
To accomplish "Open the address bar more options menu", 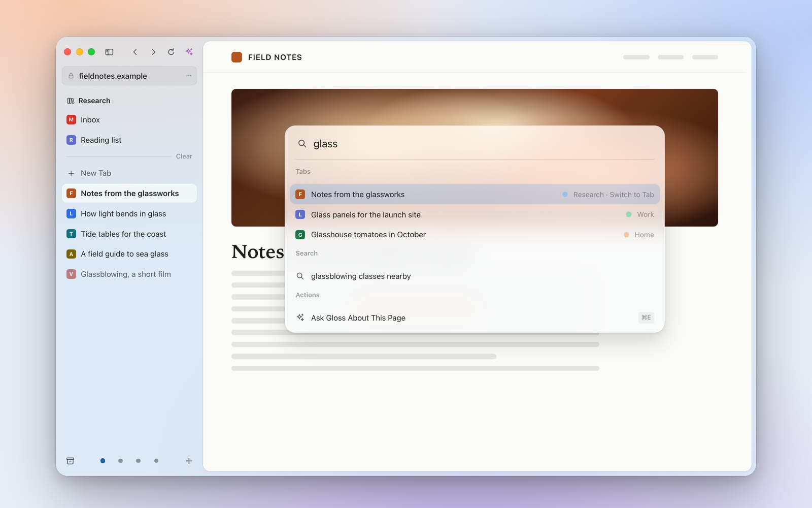I will tap(189, 76).
